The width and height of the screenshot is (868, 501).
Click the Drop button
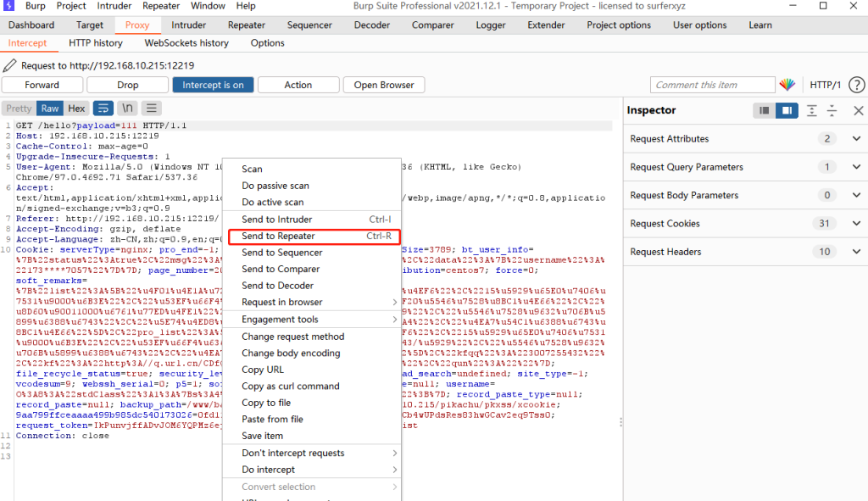tap(127, 85)
